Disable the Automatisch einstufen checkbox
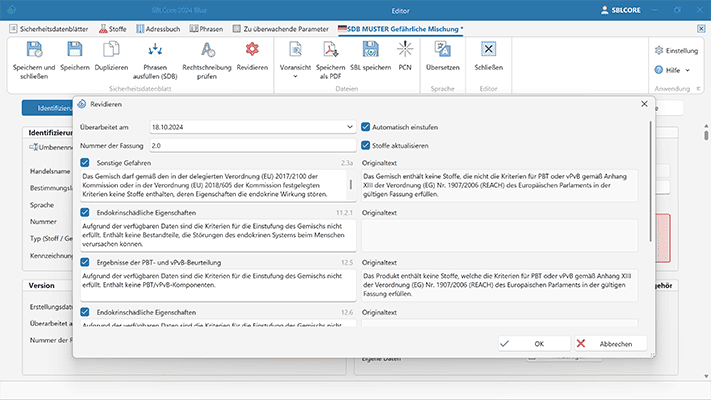Viewport: 711px width, 400px height. pos(366,128)
